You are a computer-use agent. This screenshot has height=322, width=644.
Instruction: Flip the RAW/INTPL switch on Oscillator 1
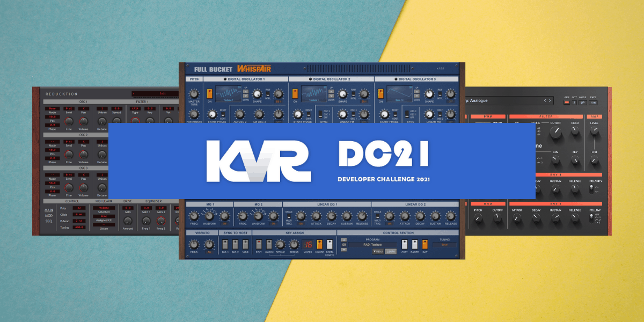[268, 93]
